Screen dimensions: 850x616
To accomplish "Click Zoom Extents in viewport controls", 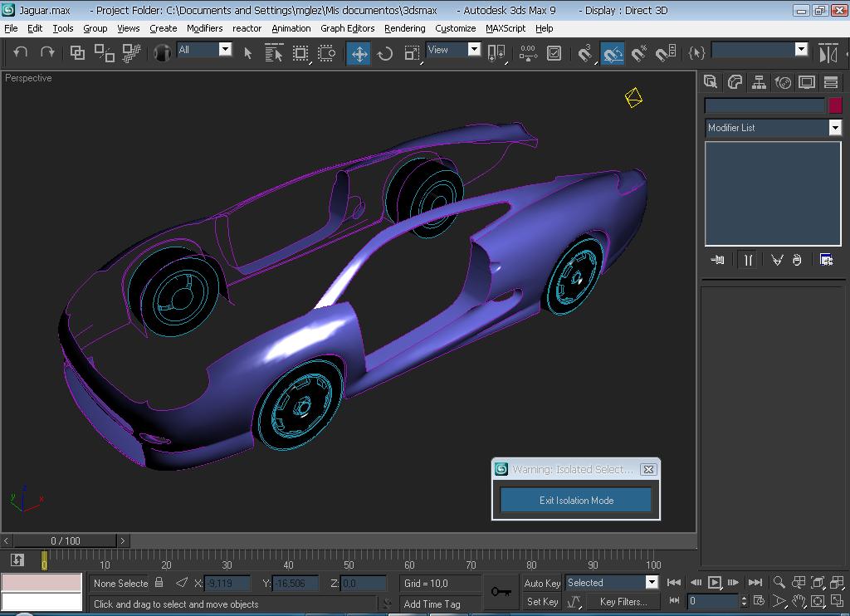I will [818, 583].
